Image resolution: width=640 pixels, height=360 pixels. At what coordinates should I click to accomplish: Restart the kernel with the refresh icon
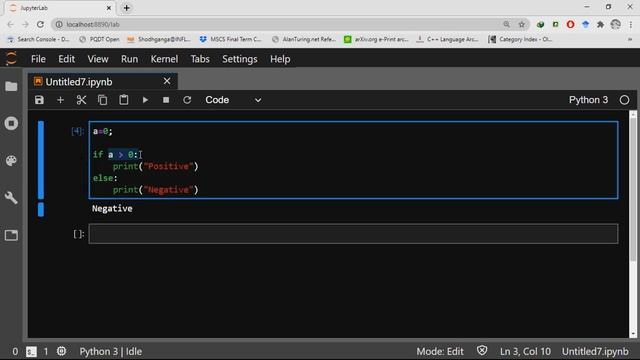pyautogui.click(x=187, y=100)
